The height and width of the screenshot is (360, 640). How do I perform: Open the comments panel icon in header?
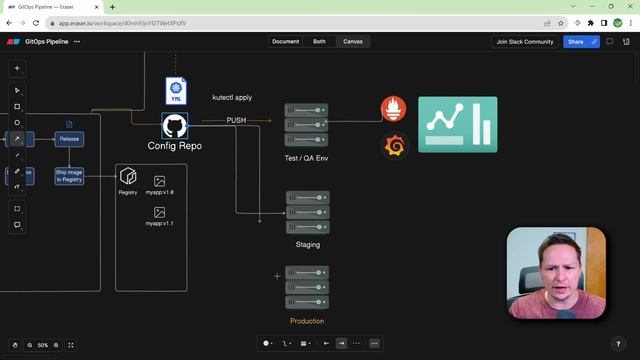pyautogui.click(x=609, y=42)
